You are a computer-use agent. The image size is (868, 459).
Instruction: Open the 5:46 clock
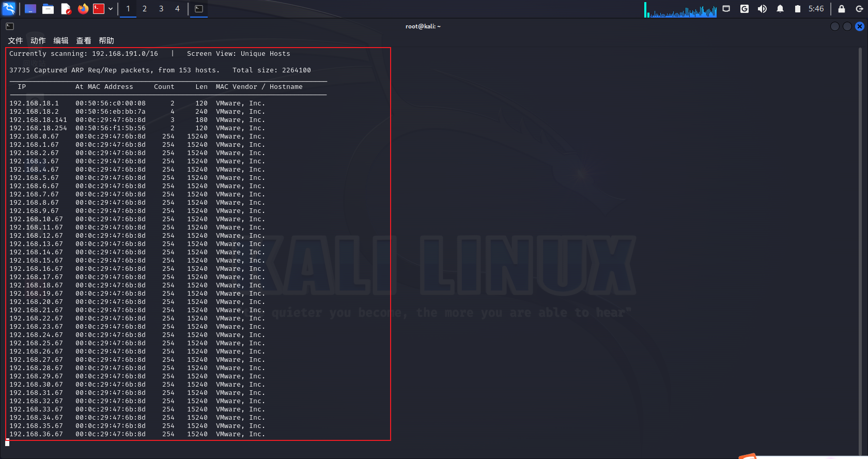(x=816, y=9)
